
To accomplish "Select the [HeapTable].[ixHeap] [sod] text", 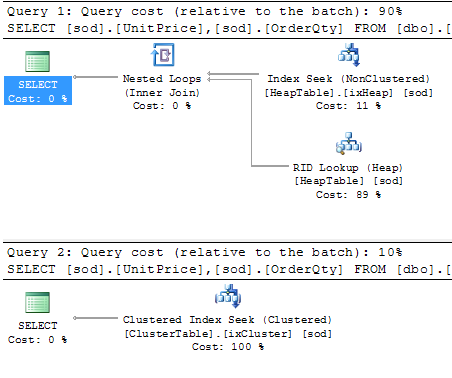I will point(349,93).
